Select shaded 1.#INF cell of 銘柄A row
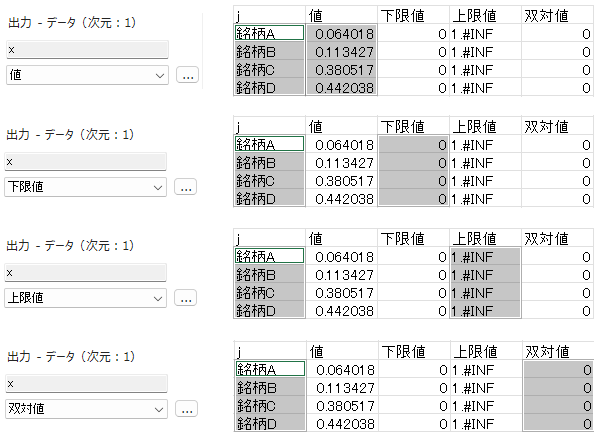Viewport: 598px width, 438px height. [485, 257]
